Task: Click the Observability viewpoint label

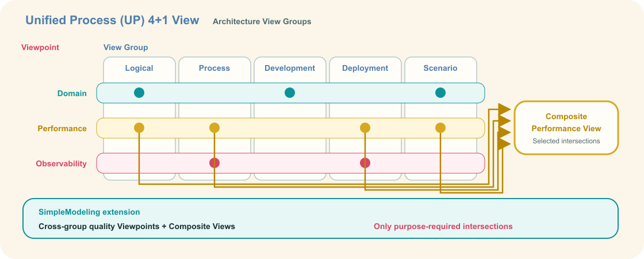Action: (x=61, y=163)
